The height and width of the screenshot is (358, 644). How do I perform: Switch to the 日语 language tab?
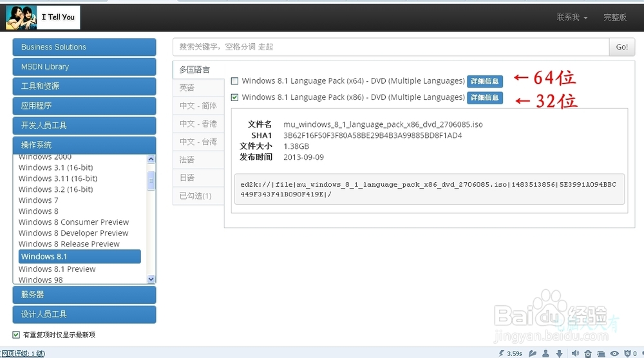198,178
